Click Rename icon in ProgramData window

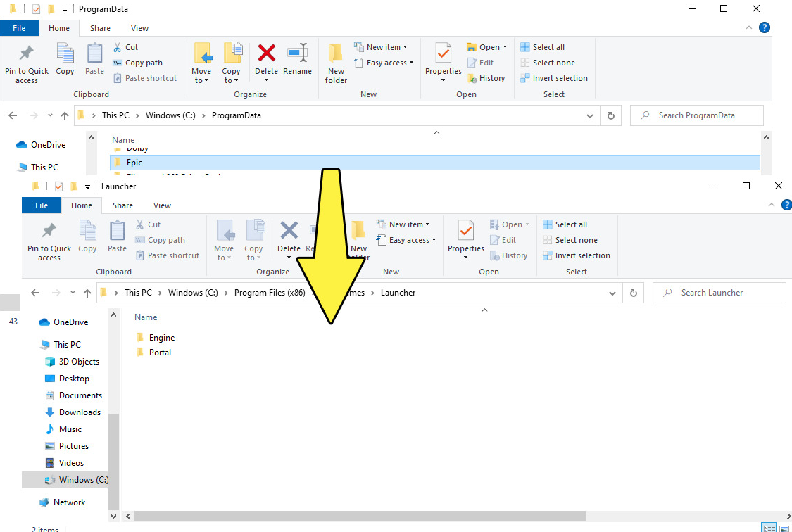click(x=297, y=53)
